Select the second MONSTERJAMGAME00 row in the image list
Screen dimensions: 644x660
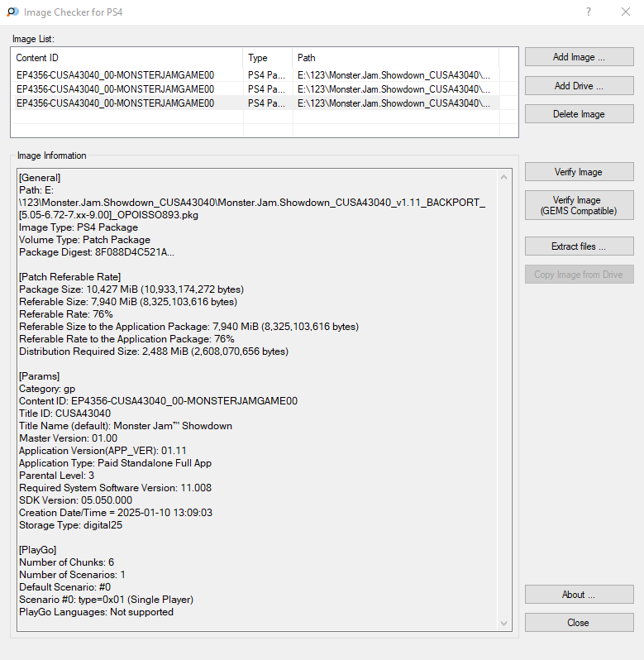[x=256, y=89]
